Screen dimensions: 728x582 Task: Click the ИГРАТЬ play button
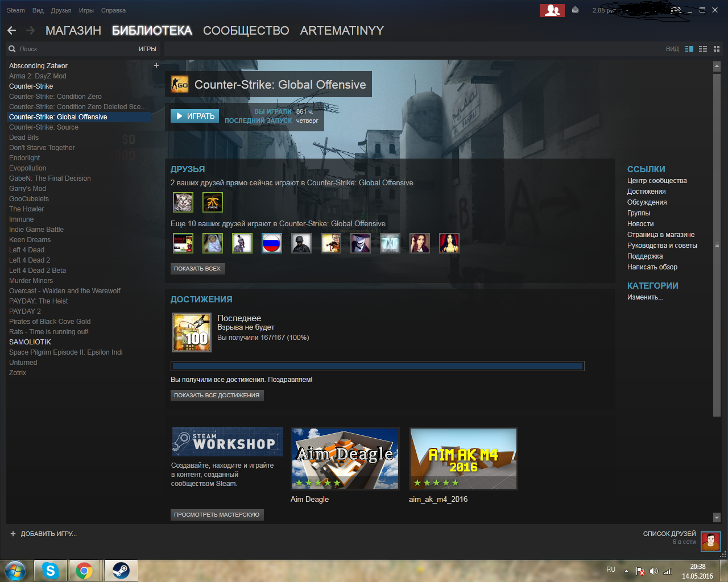click(195, 116)
